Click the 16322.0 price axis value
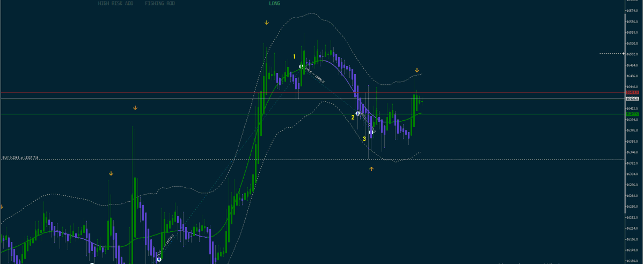The height and width of the screenshot is (264, 644). [x=632, y=163]
